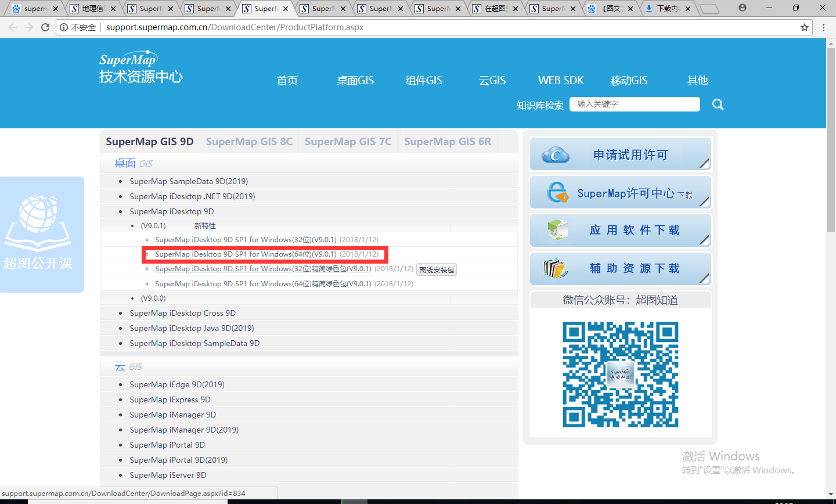The image size is (836, 504).
Task: Expand the (V9.0.0) version node
Action: pyautogui.click(x=153, y=298)
